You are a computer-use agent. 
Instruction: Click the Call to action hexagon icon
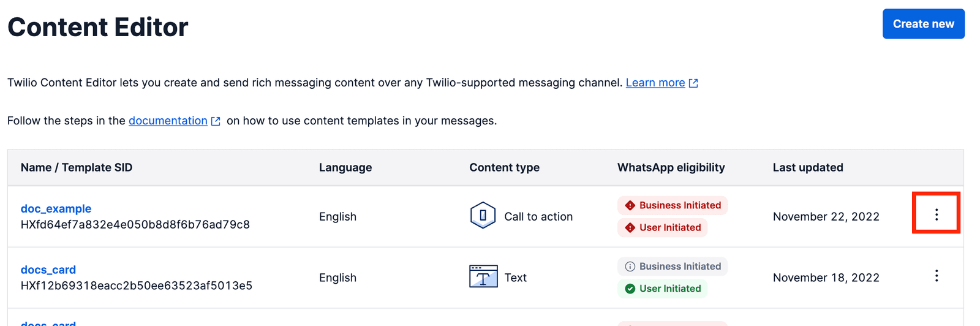click(x=483, y=216)
